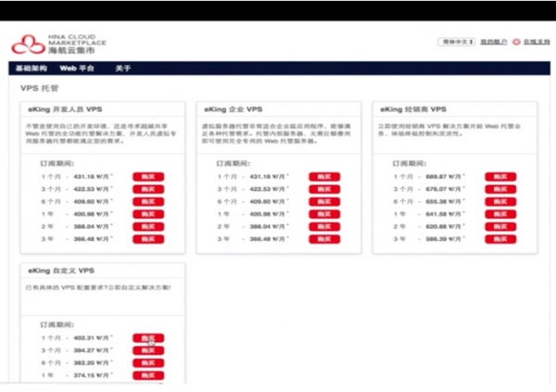556x392 pixels.
Task: Open the 我的账户 link
Action: tap(494, 42)
